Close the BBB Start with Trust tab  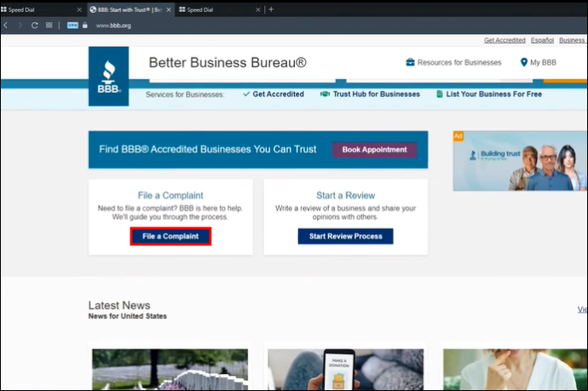tap(169, 9)
